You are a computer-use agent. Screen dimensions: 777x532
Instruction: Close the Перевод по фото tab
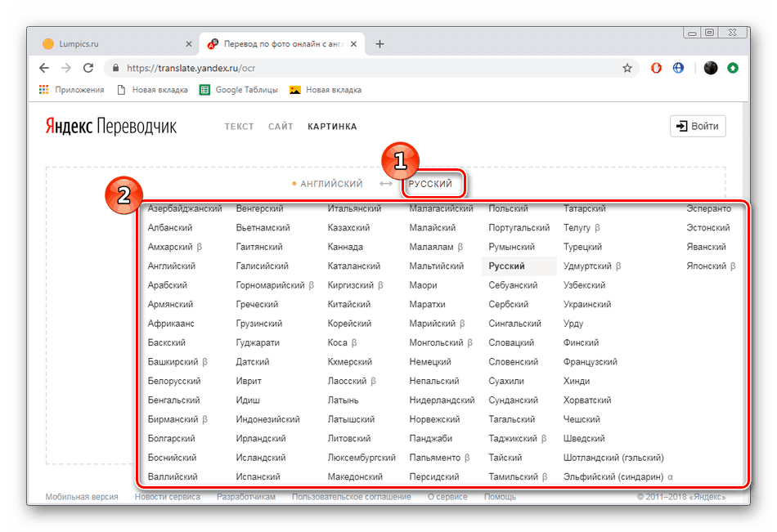[x=354, y=44]
